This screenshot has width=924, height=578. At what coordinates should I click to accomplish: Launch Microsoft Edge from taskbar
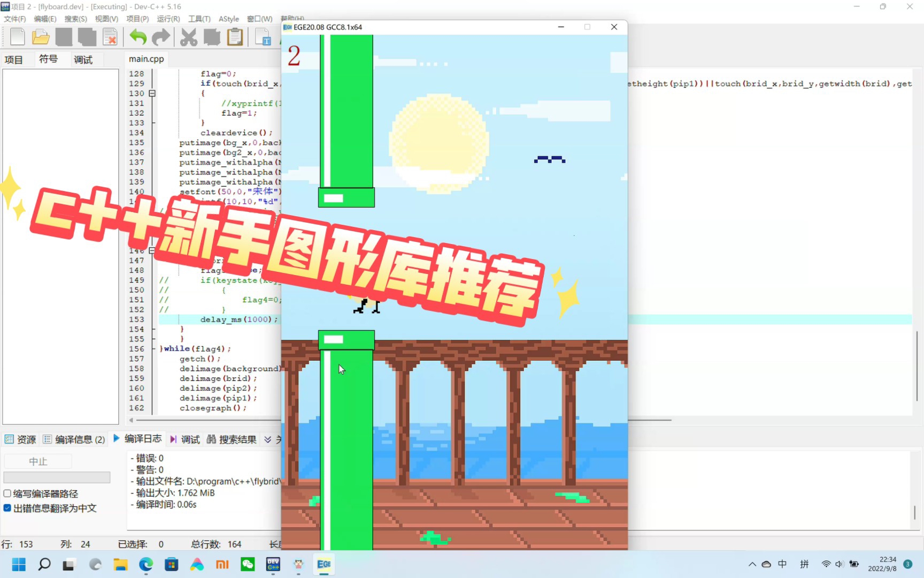(x=146, y=564)
